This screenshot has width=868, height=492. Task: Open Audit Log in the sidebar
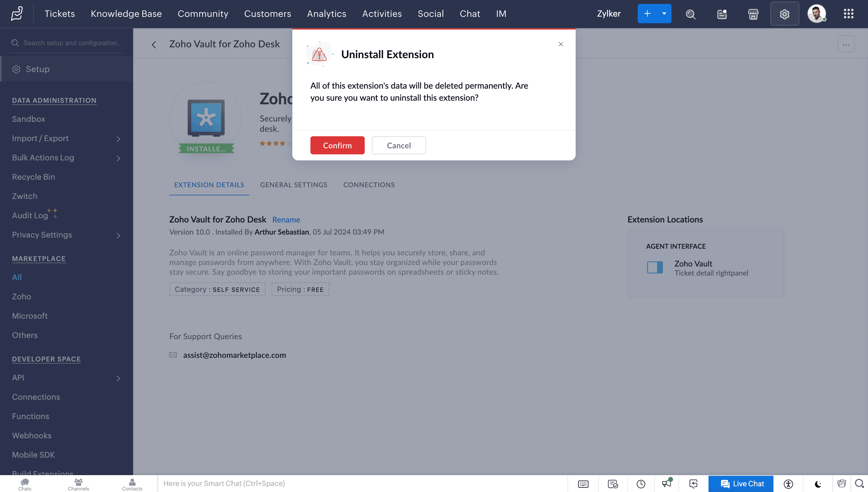(x=30, y=215)
